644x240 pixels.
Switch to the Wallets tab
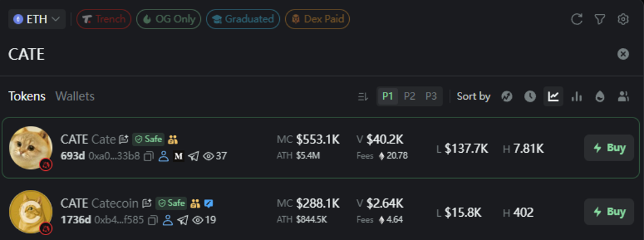(75, 96)
